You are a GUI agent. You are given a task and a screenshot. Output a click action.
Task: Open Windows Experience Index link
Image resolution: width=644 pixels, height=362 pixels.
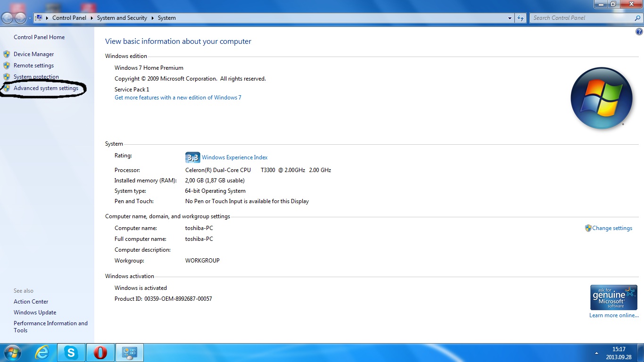[235, 157]
